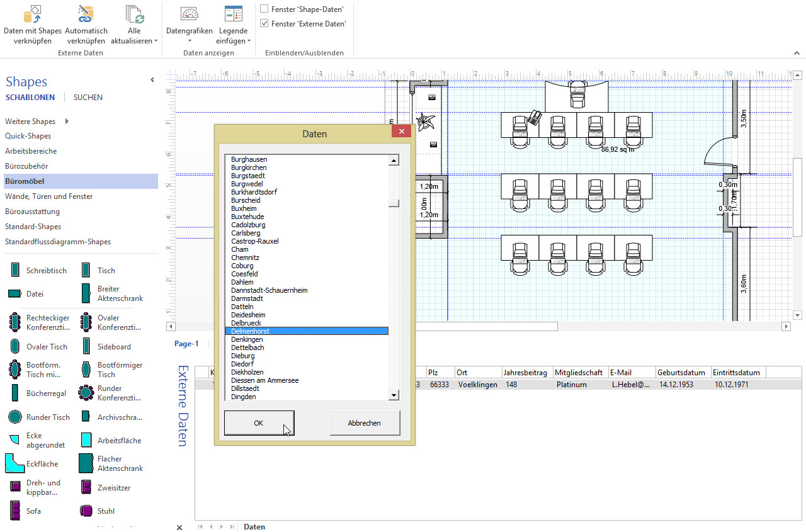
Task: Select Chemnitz in the Daten list
Action: 245,258
